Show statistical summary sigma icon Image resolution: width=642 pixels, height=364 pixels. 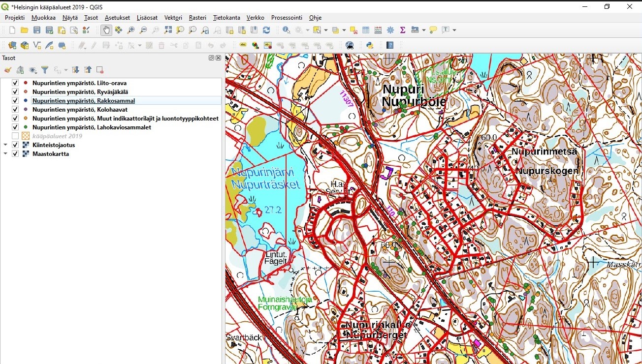pos(403,30)
